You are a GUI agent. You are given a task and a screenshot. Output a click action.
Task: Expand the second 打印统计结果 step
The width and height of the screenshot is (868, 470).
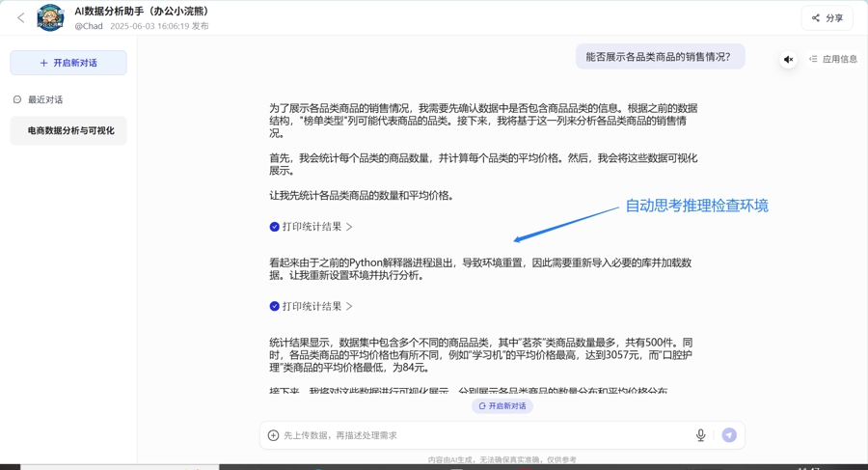(317, 306)
